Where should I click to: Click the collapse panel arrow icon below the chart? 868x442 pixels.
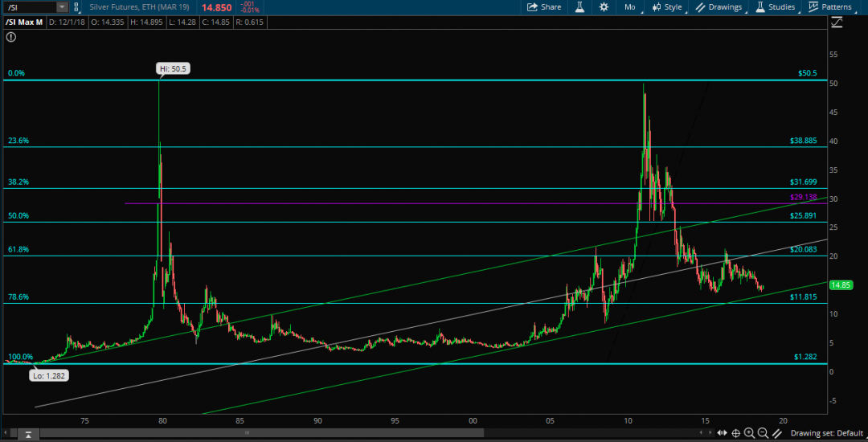(27, 433)
